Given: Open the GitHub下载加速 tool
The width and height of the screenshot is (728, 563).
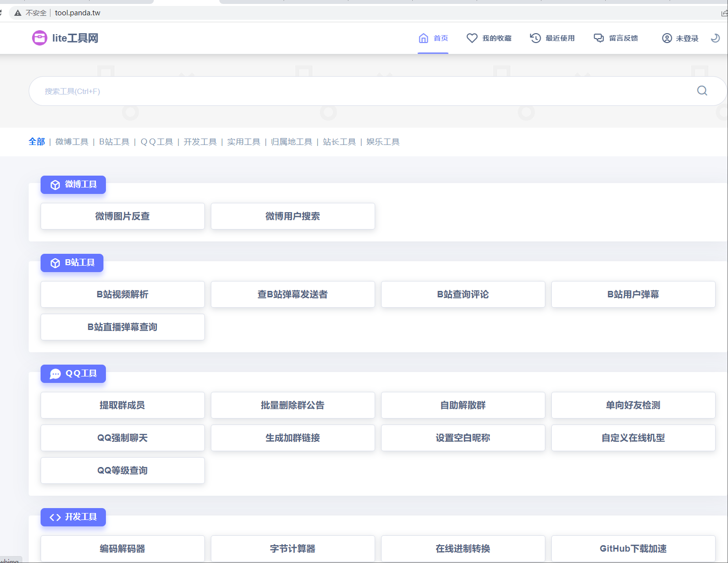Looking at the screenshot, I should point(633,549).
